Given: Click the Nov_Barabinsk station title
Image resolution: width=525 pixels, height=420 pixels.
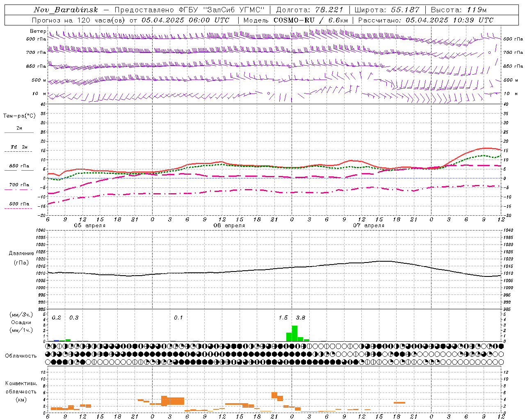Looking at the screenshot, I should coord(66,10).
